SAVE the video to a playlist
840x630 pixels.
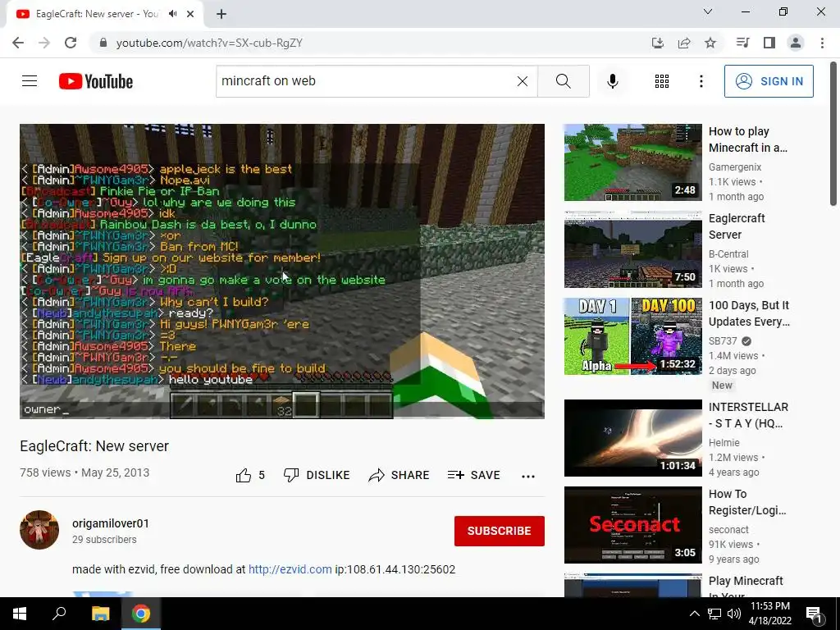click(x=473, y=475)
